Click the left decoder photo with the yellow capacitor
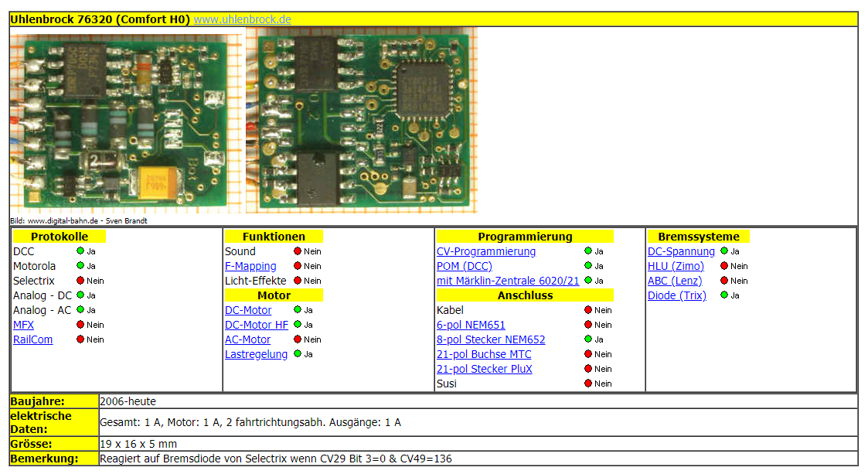 click(x=126, y=123)
